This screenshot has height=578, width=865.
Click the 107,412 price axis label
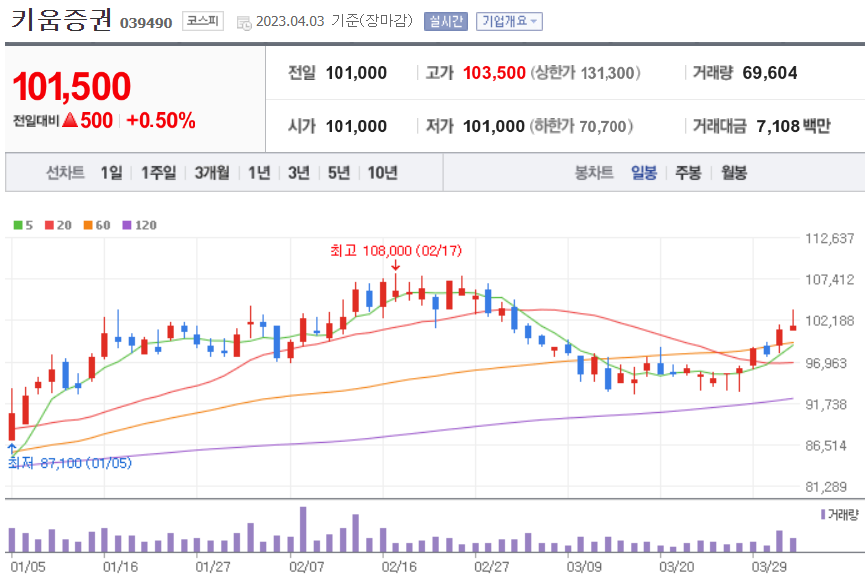(x=830, y=280)
